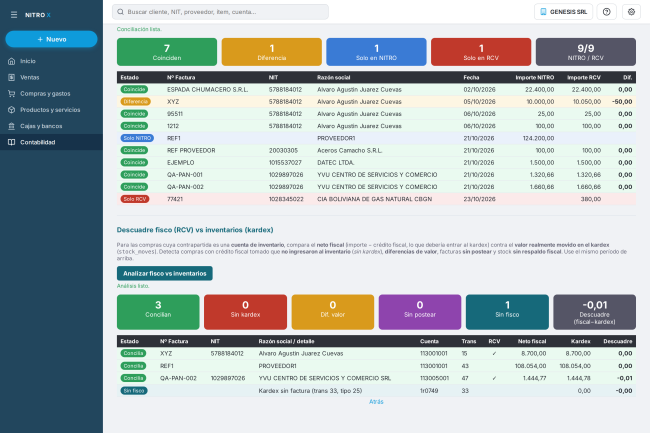
Task: Click the GENESIS SRL building icon
Action: coord(543,12)
